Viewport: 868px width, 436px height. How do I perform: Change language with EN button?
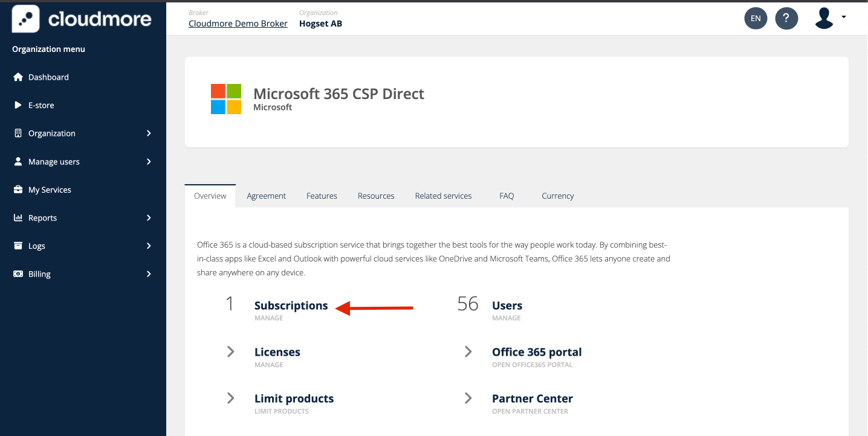pyautogui.click(x=756, y=18)
